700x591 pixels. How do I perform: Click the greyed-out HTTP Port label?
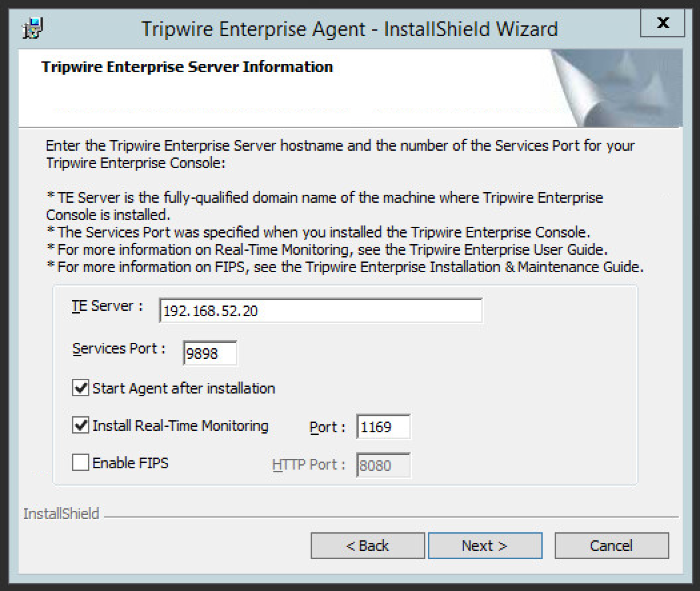(x=309, y=465)
